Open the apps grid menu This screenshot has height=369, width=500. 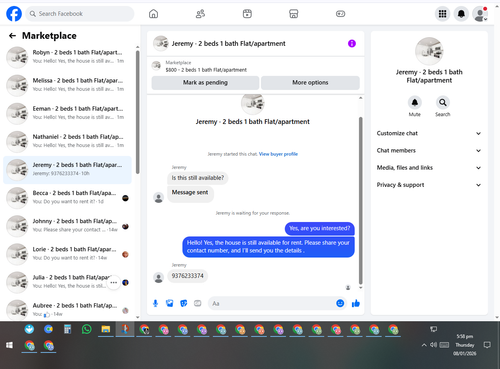442,14
